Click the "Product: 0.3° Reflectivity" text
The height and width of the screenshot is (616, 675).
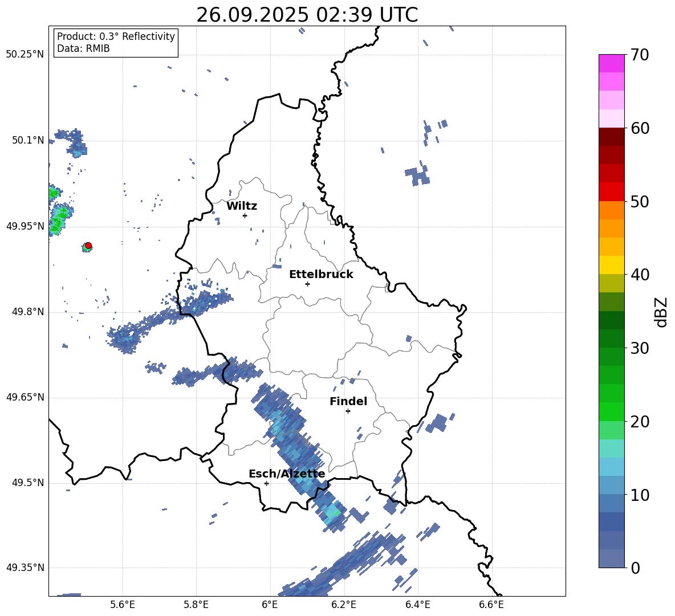click(x=116, y=36)
